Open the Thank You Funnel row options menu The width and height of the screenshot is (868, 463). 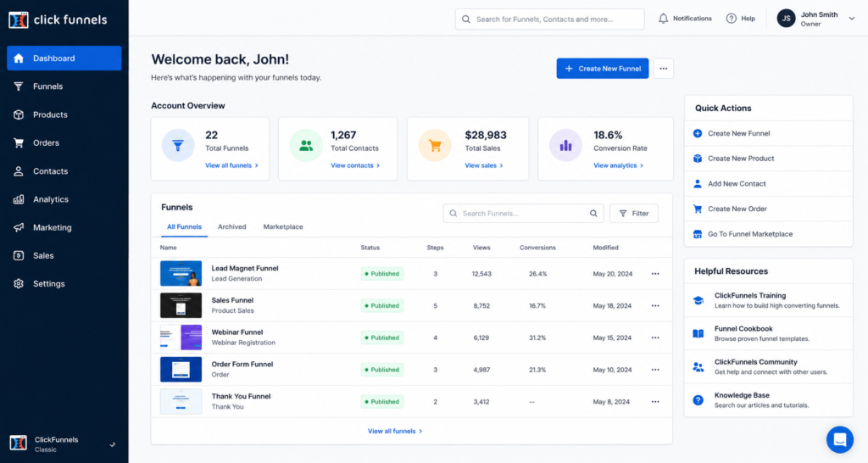(x=655, y=402)
